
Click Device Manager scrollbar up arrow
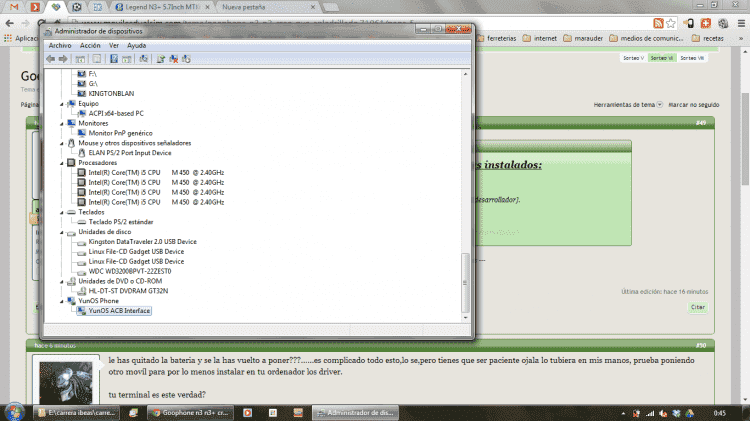tap(465, 74)
